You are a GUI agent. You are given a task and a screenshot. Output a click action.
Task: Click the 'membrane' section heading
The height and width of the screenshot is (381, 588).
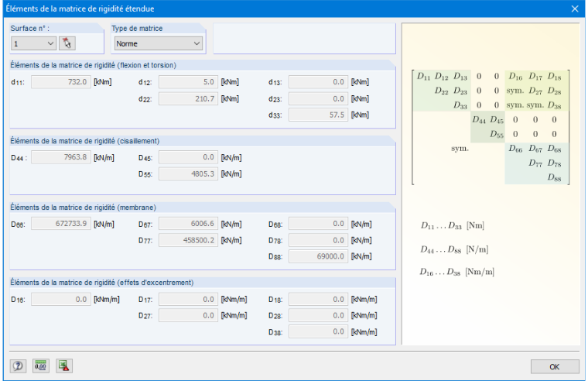coord(84,208)
